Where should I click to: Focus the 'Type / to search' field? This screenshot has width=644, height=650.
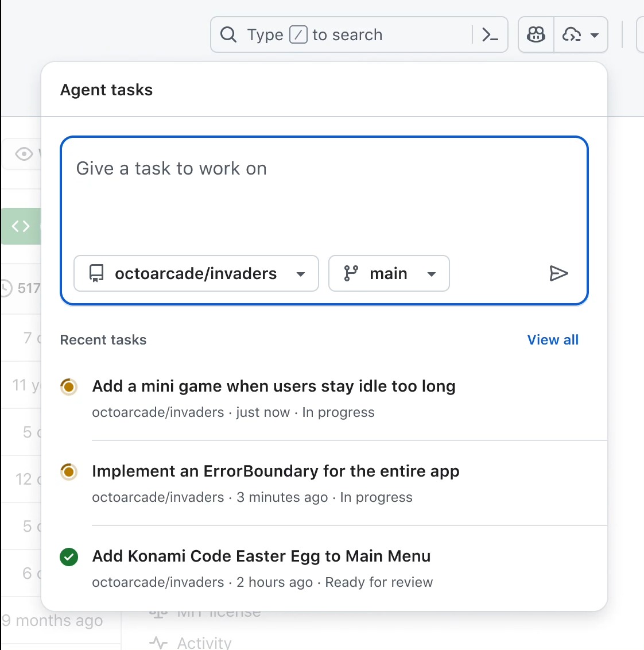click(359, 35)
